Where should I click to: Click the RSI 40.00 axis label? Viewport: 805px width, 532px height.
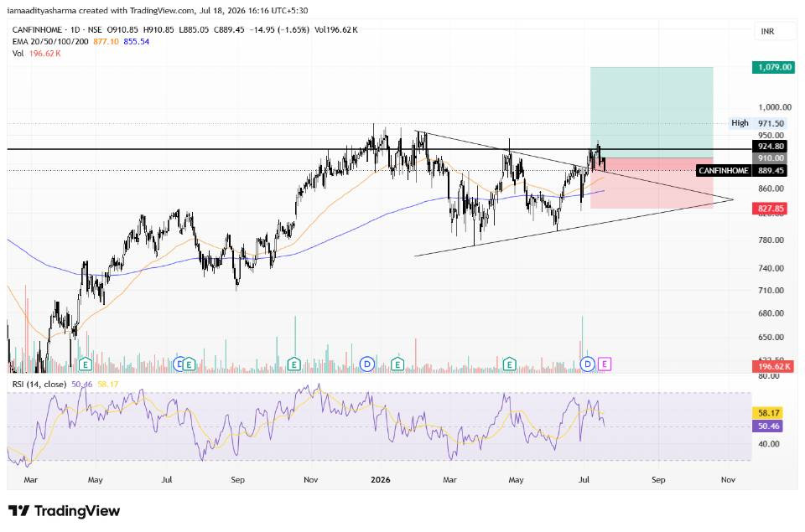pyautogui.click(x=769, y=444)
